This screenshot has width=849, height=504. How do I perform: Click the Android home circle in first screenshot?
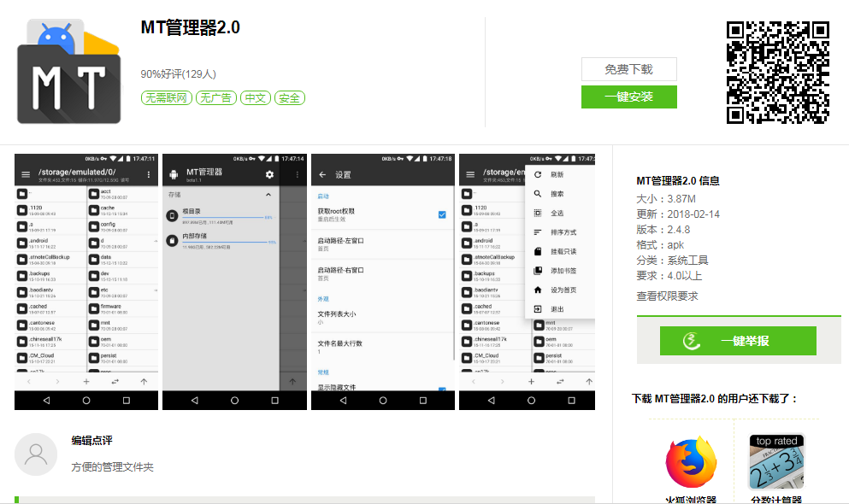86,401
